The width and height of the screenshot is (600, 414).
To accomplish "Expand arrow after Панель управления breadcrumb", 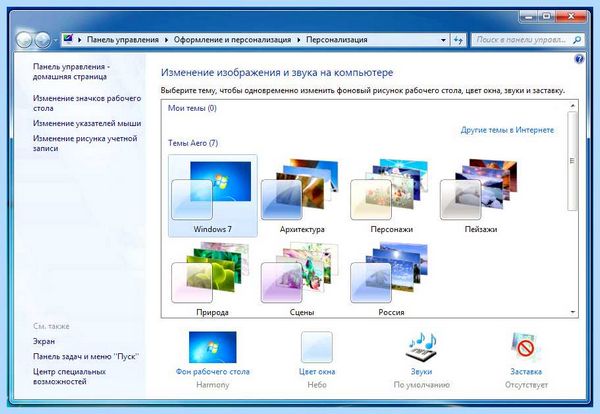I will pos(166,40).
